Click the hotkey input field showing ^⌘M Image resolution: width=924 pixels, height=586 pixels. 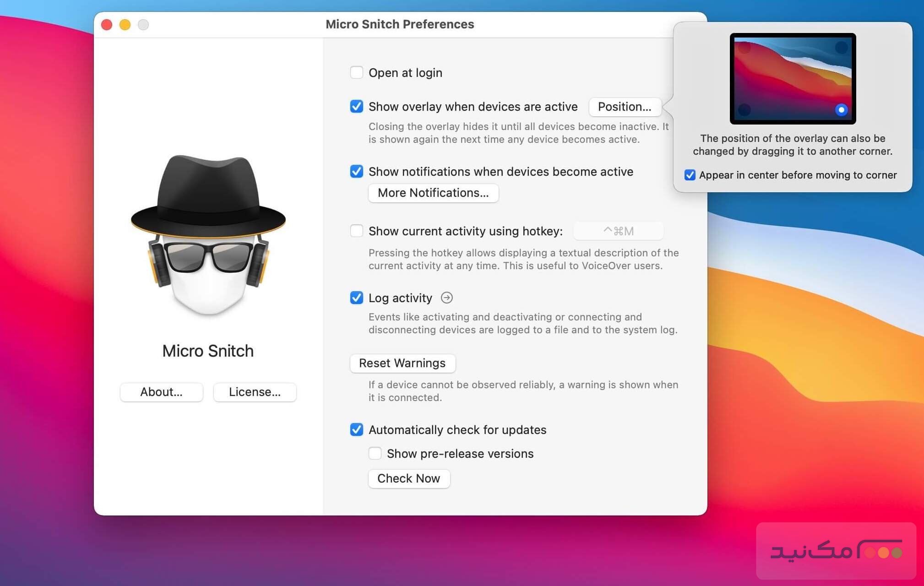618,231
